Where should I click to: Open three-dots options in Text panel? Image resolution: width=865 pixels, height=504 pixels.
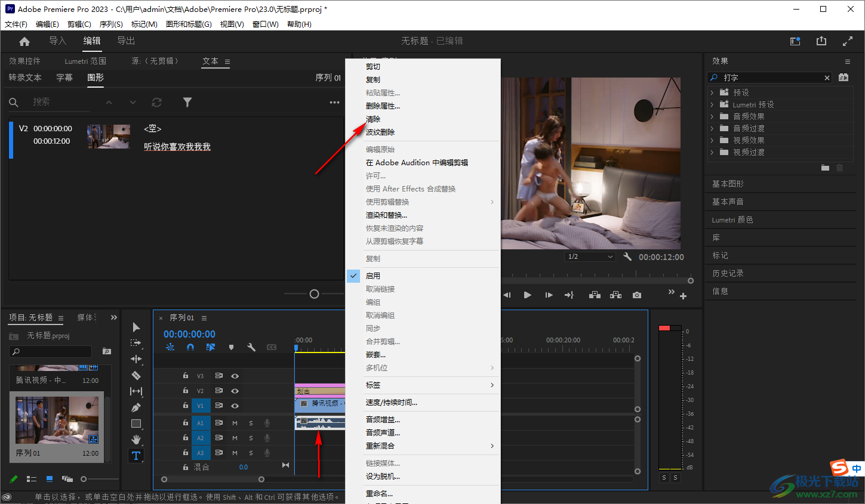(334, 103)
